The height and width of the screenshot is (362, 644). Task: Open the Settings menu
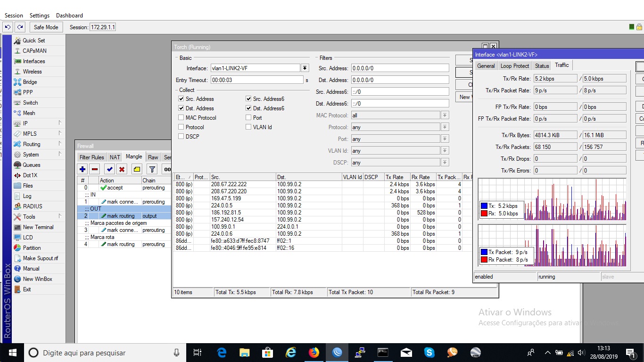click(40, 16)
